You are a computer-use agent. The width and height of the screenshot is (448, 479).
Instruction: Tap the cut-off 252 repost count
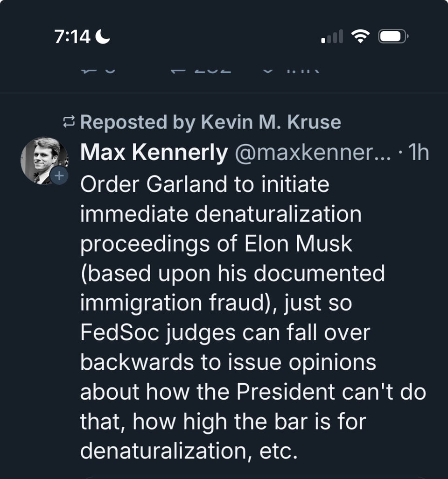(212, 71)
